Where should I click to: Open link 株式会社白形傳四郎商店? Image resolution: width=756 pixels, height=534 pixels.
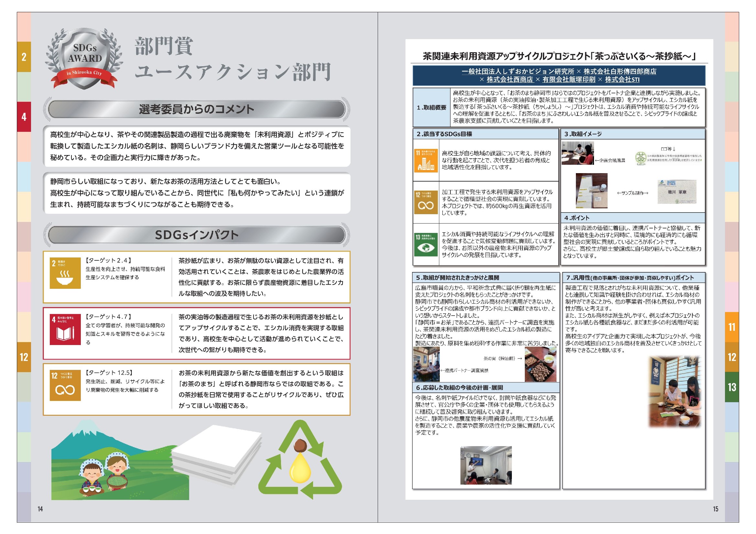point(620,71)
